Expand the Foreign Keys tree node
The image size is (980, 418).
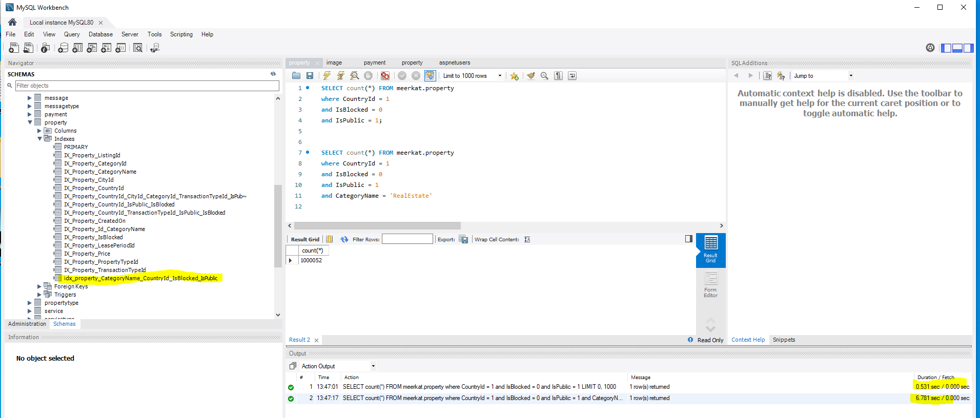click(39, 286)
